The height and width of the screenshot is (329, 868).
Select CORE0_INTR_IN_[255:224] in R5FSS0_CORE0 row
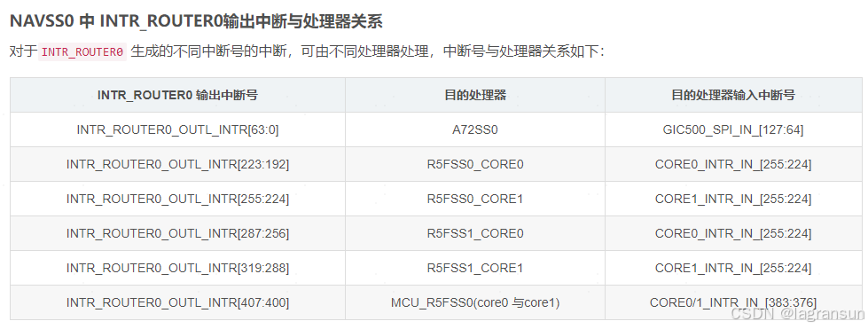(x=733, y=165)
